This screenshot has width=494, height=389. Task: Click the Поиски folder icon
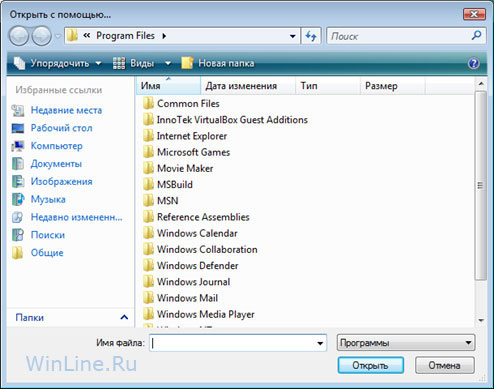18,235
